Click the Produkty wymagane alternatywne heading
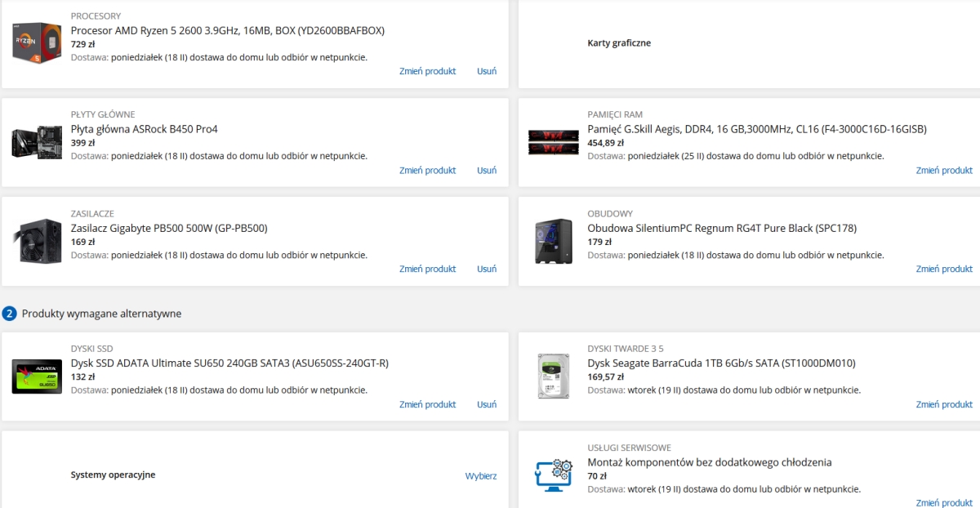 (x=101, y=314)
